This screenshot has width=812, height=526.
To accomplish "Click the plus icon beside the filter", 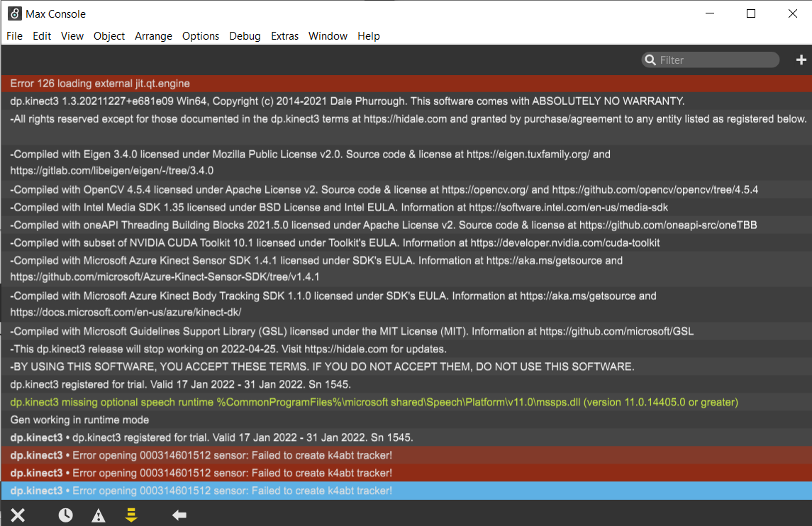I will (801, 60).
